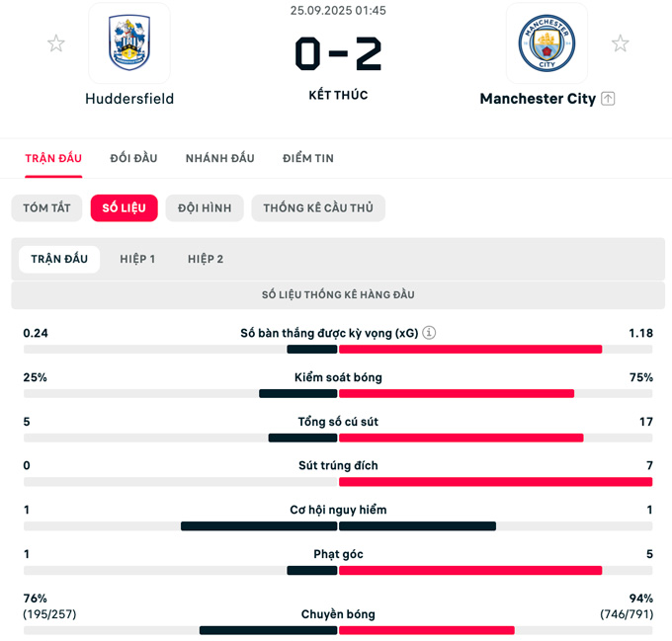Click the arrow icon beside Manchester City
The height and width of the screenshot is (641, 672).
(x=609, y=99)
